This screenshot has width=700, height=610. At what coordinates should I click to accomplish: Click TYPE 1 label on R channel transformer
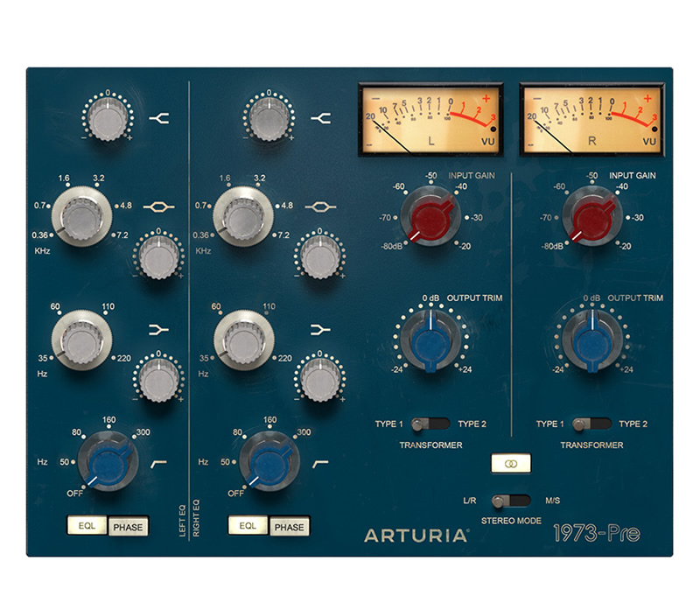click(x=549, y=424)
